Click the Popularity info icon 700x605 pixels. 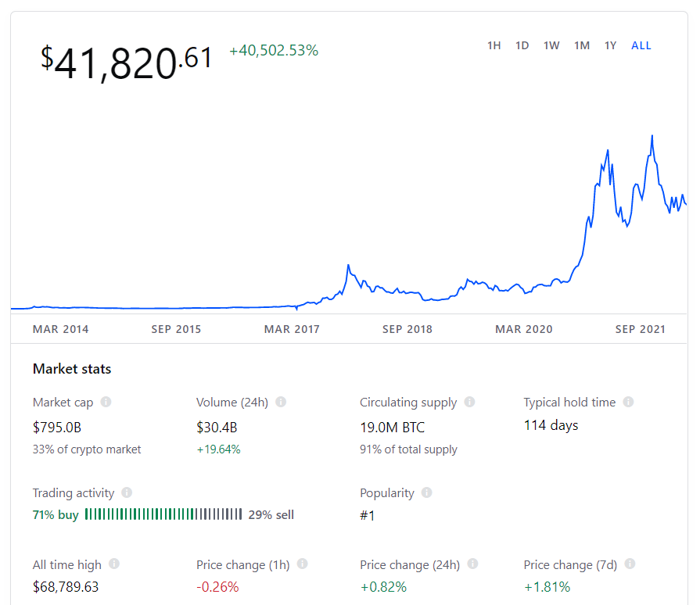point(427,492)
